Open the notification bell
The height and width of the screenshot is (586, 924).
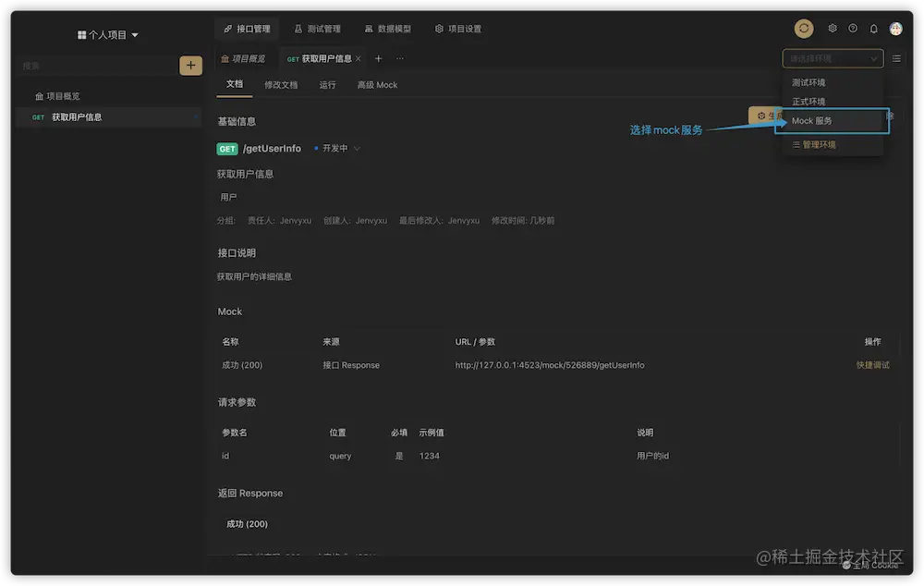(x=872, y=28)
